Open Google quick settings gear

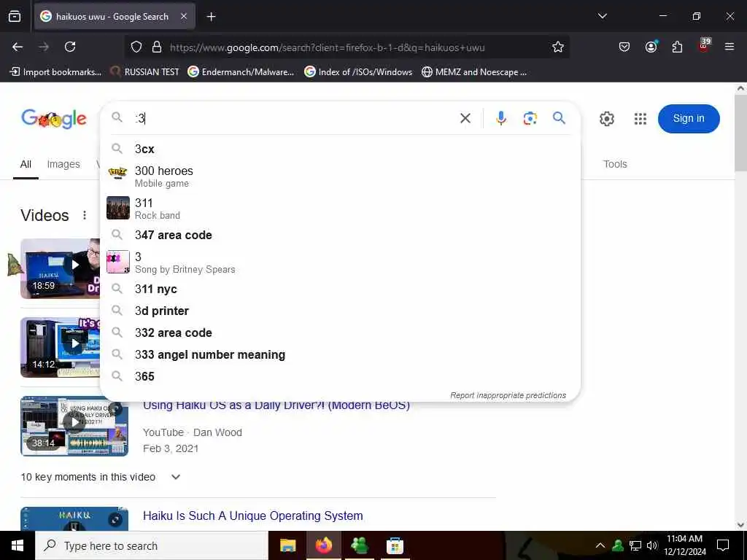pos(606,119)
